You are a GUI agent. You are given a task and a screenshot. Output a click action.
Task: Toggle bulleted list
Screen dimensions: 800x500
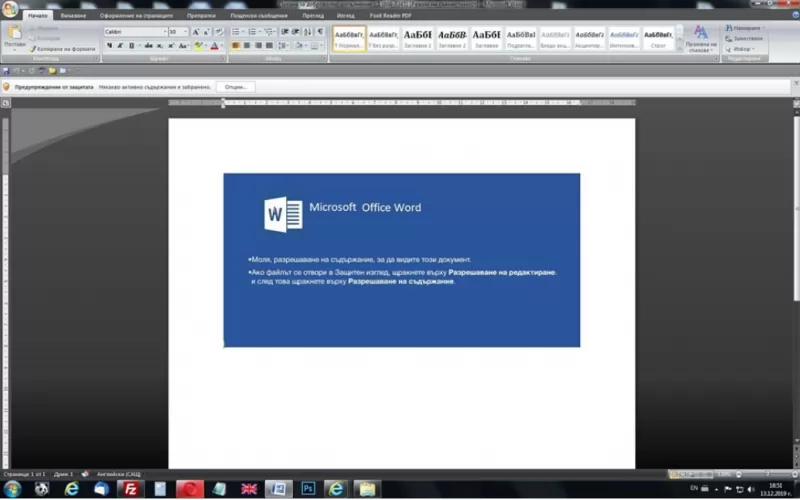coord(235,32)
